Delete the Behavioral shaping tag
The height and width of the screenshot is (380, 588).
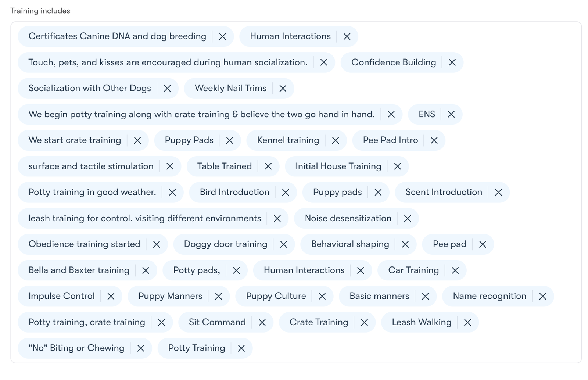(405, 244)
